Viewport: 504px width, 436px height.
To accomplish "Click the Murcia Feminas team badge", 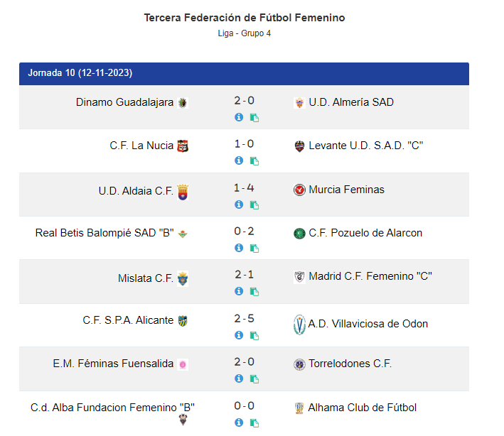I will 299,190.
